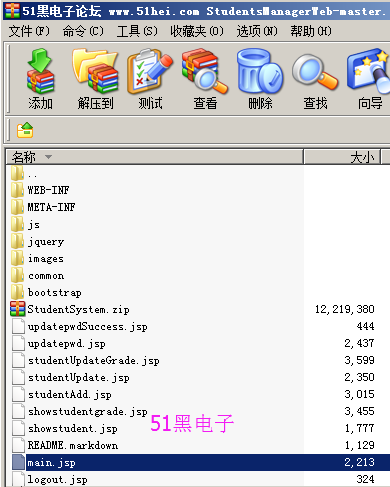Select the images folder name
Viewport: 390px width, 487px height.
[46, 259]
